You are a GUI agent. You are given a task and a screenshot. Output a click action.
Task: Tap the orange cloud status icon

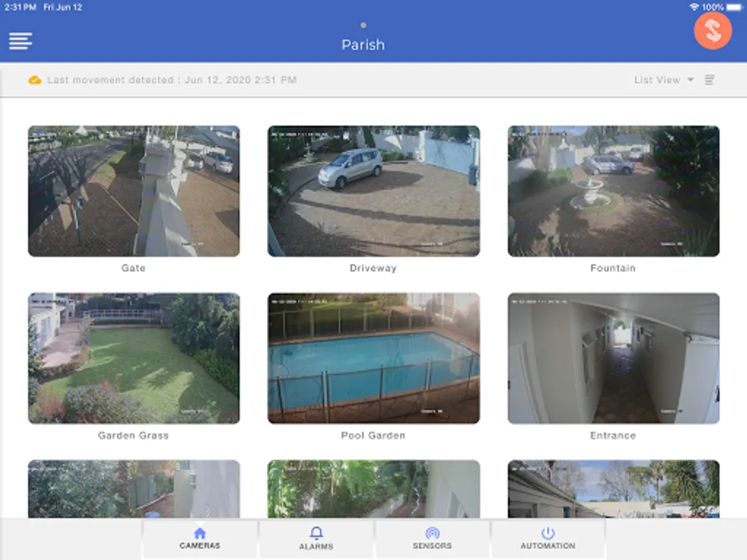[35, 80]
